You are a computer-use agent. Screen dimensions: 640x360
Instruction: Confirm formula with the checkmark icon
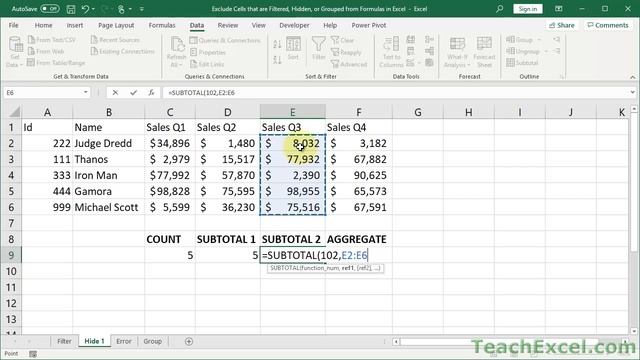[x=133, y=93]
